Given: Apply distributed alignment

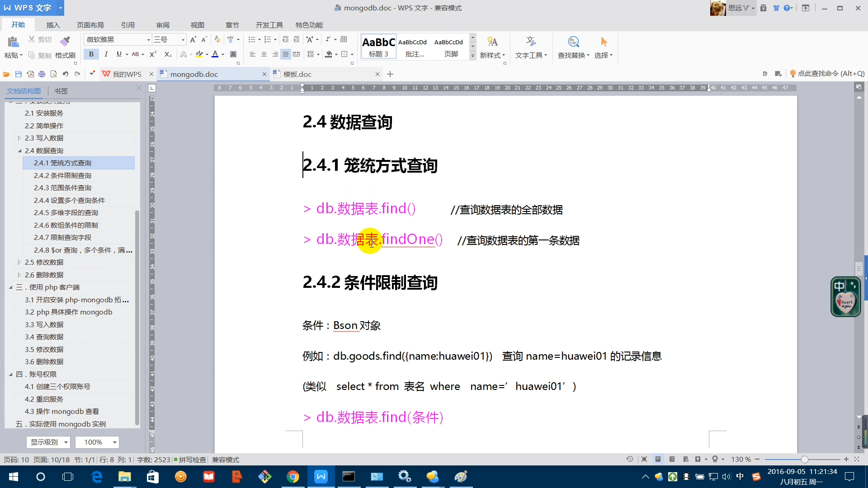Looking at the screenshot, I should (297, 54).
